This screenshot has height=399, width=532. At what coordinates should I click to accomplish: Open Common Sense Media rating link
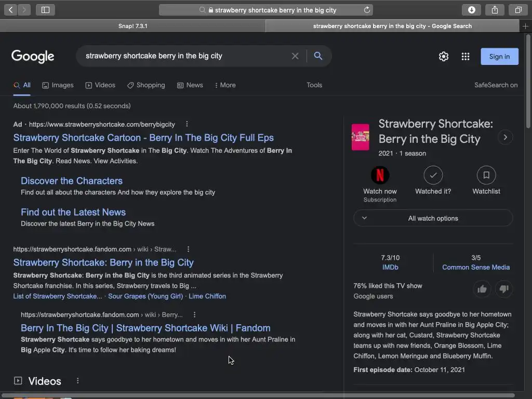pos(476,268)
